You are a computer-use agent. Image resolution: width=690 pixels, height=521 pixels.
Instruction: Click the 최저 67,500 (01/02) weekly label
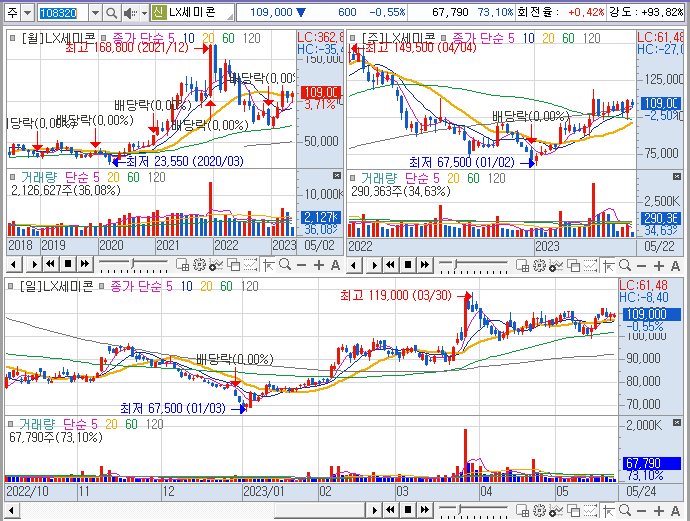click(x=462, y=162)
